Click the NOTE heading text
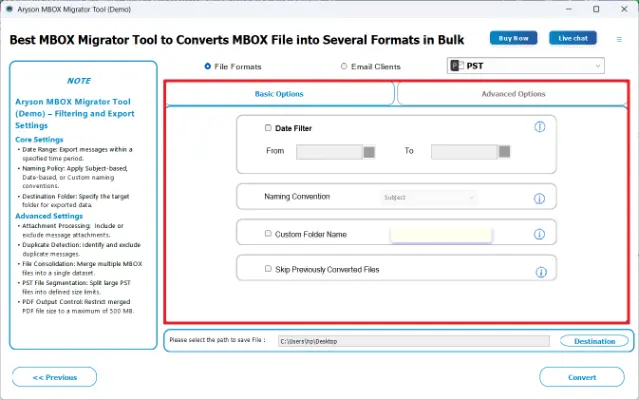This screenshot has width=639, height=400. pos(79,81)
